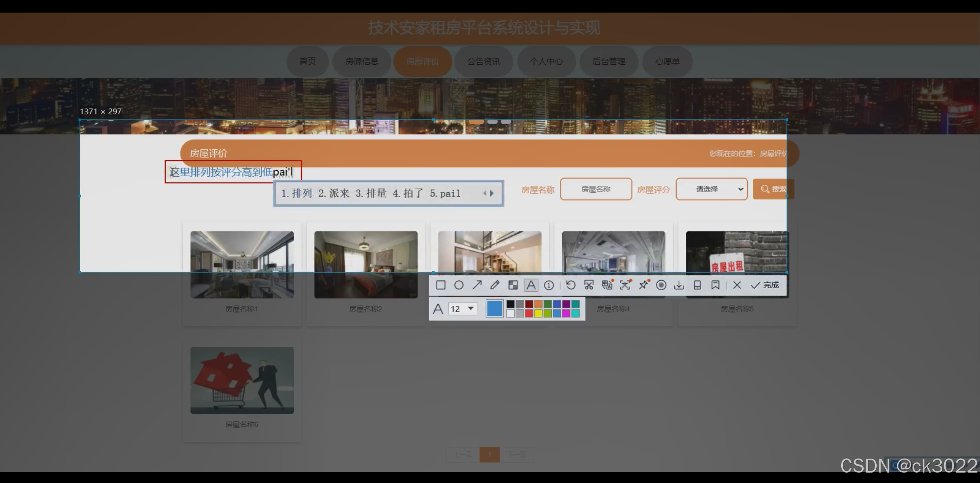Select the mosaic blur tool
Screen dimensions: 980x483
[x=513, y=285]
